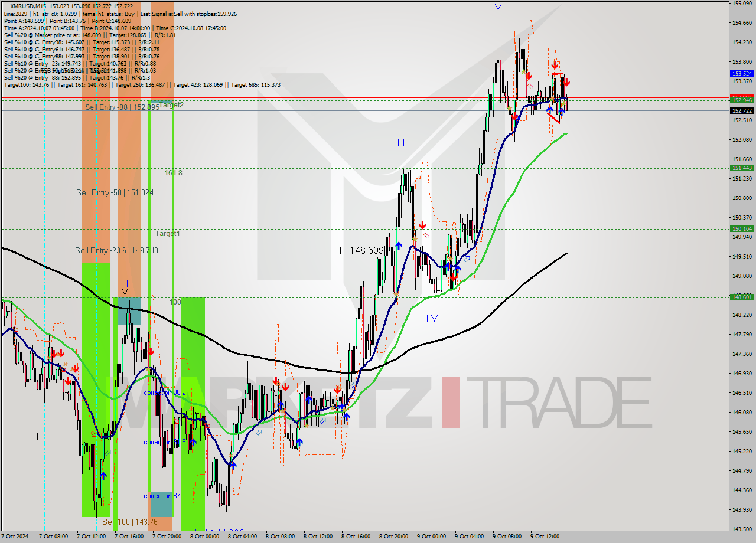Viewport: 756px width, 543px height.
Task: Click the green 152.946 price tag
Action: (742, 100)
